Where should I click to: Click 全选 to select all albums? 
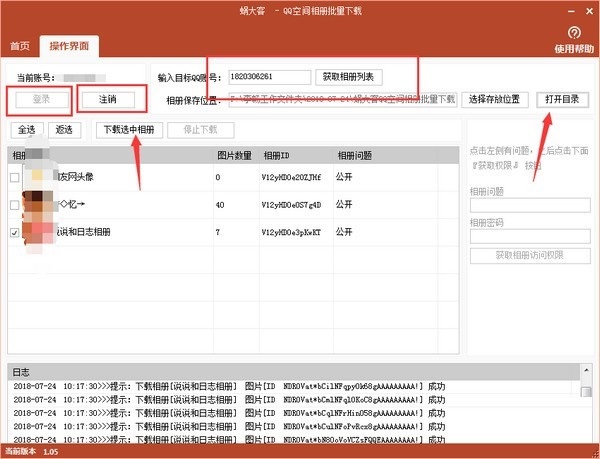tap(27, 130)
